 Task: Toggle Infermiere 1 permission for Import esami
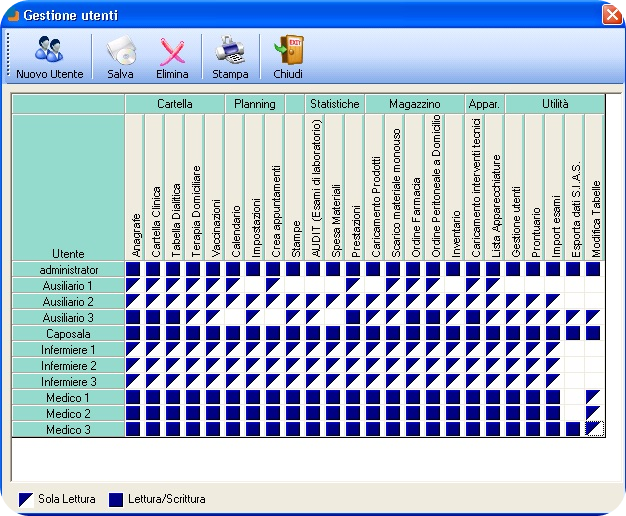[553, 349]
